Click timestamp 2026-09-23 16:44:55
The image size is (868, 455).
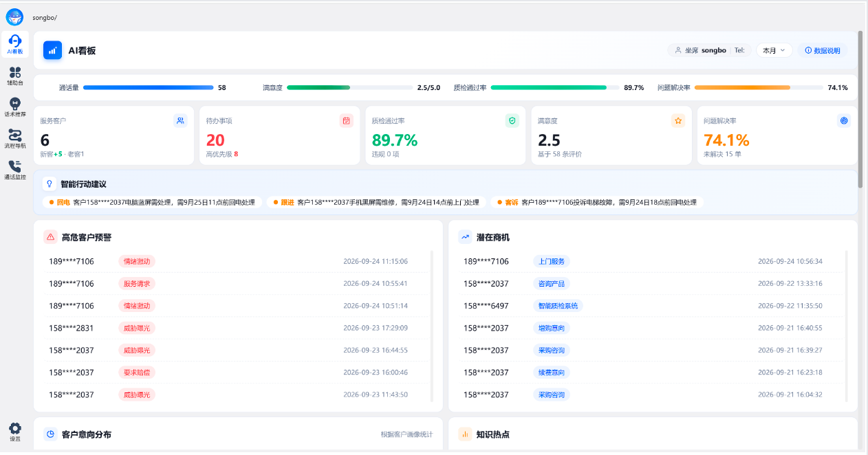tap(376, 351)
